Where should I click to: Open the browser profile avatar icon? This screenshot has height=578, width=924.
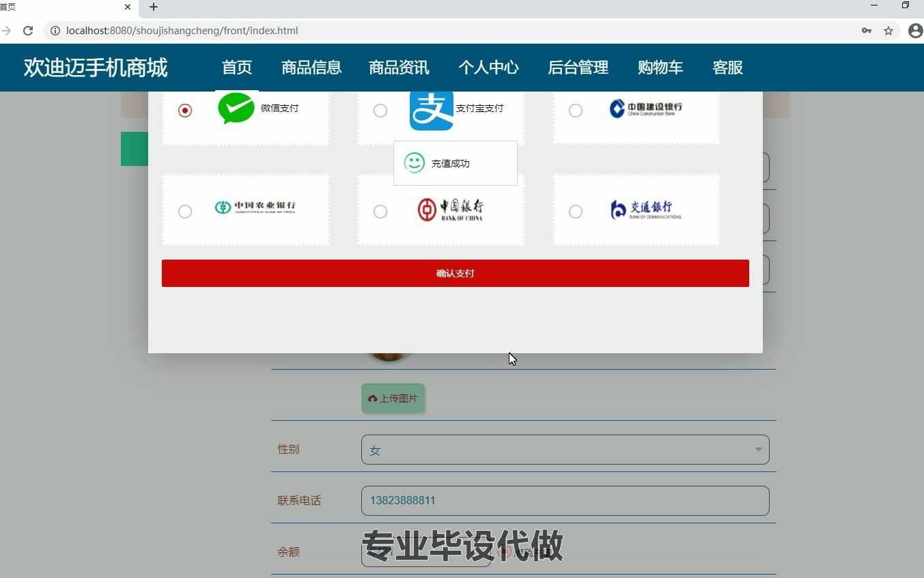pyautogui.click(x=915, y=31)
